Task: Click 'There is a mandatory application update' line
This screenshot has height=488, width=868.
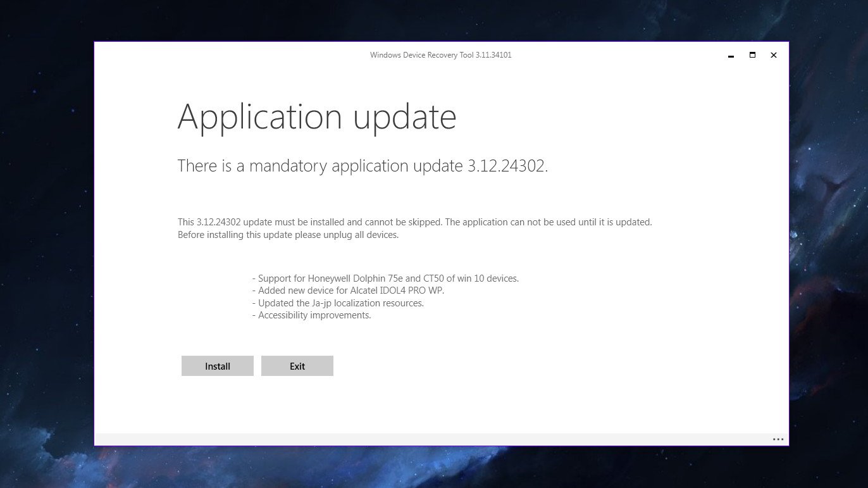Action: [x=363, y=166]
